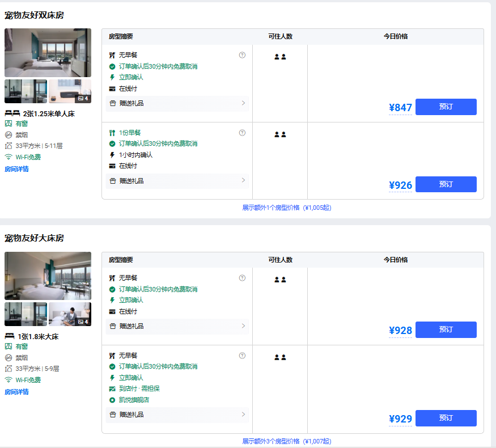This screenshot has width=496, height=448.
Task: Open 房间详情 for 宠物友好大床房
Action: [16, 392]
